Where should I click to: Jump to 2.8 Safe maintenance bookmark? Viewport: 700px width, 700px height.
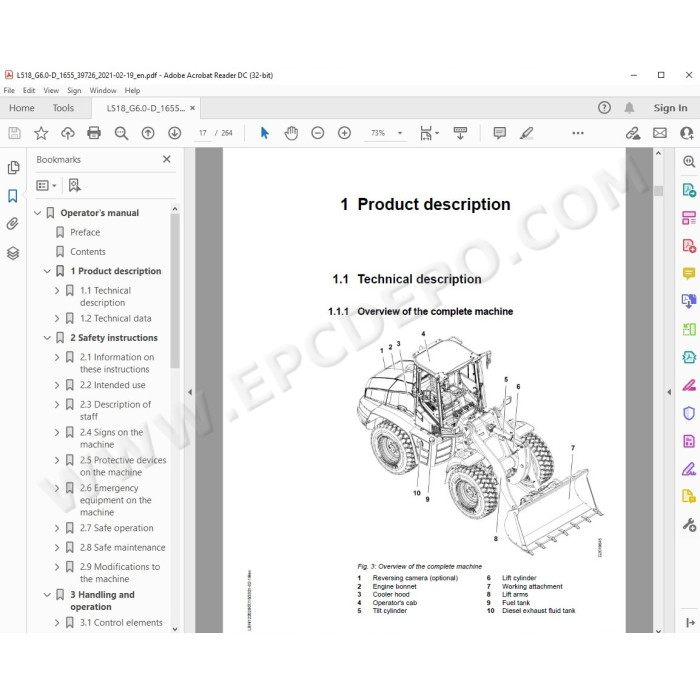click(122, 547)
